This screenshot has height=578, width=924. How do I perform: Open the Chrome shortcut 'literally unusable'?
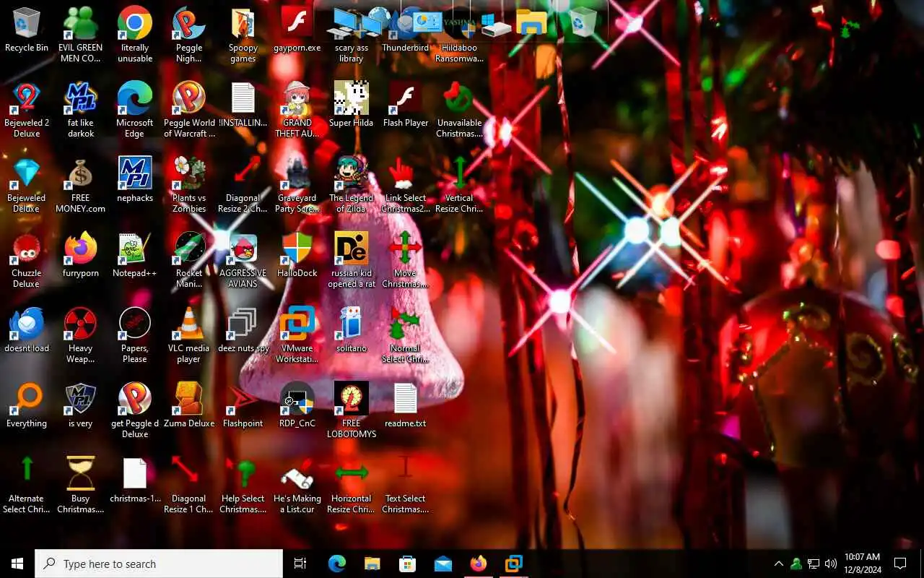pos(135,35)
